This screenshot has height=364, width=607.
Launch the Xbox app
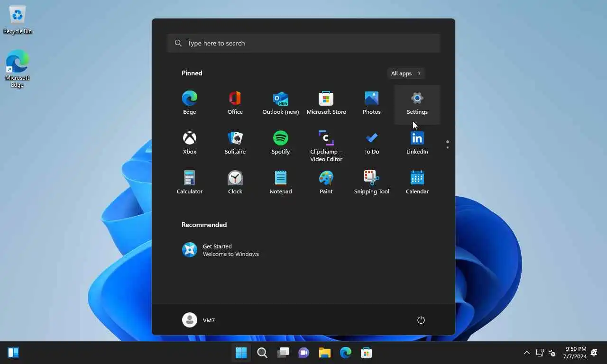click(x=190, y=144)
